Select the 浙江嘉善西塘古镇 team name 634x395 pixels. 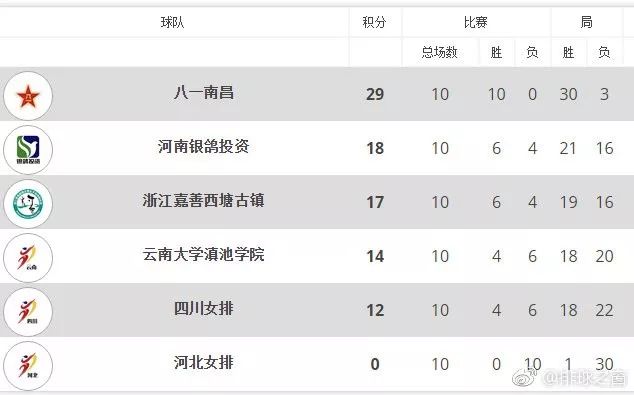[x=203, y=201]
